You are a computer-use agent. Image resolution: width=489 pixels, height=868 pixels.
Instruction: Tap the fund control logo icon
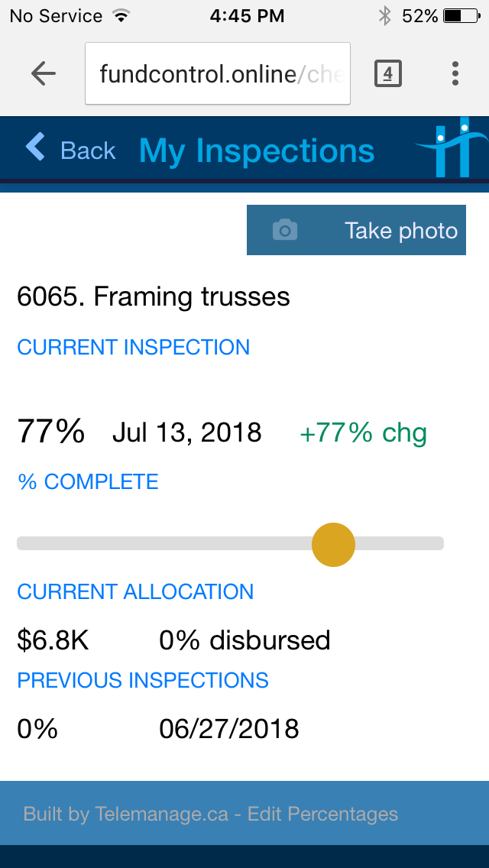click(452, 147)
